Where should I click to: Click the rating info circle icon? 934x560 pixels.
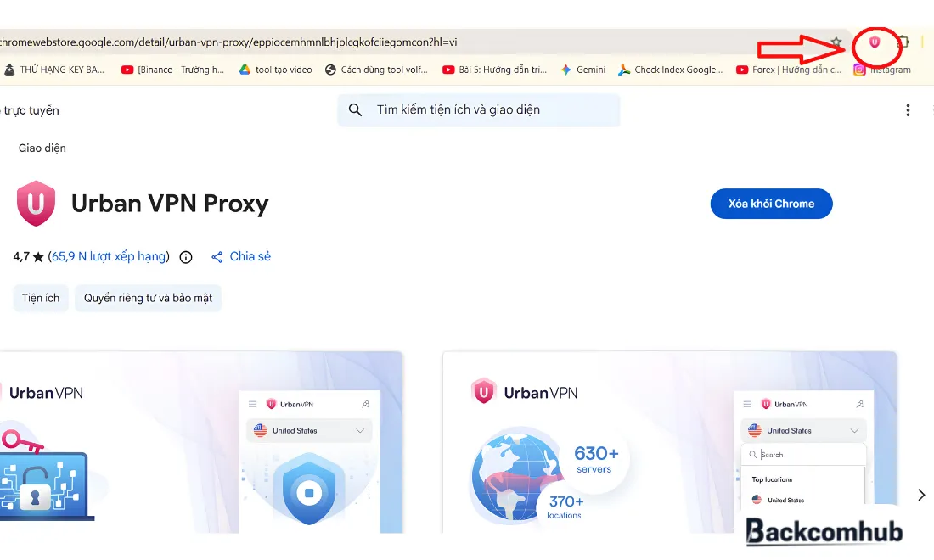click(186, 257)
